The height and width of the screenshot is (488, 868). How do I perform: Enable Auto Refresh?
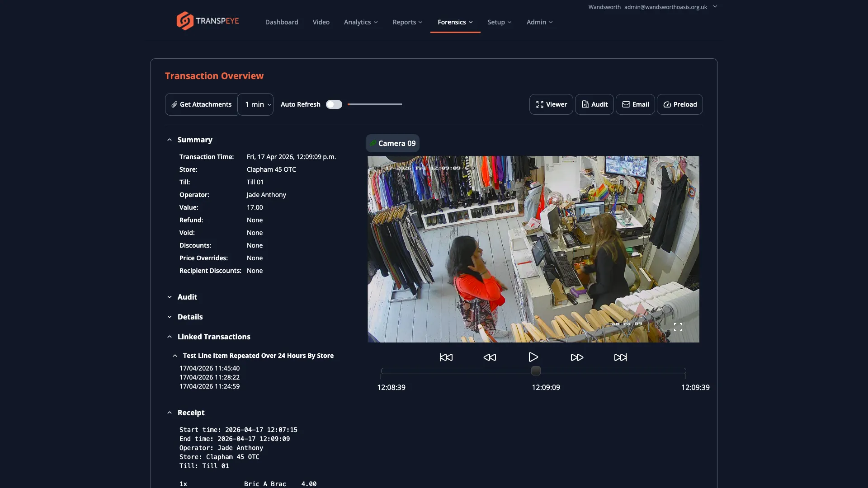tap(334, 104)
